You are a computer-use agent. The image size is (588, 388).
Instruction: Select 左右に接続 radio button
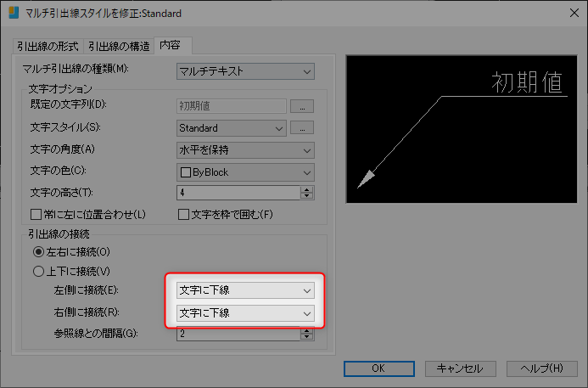coord(39,252)
